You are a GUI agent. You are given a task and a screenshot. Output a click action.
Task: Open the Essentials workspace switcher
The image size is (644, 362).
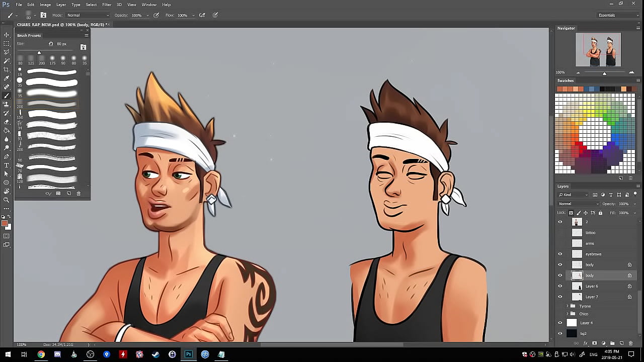point(618,15)
